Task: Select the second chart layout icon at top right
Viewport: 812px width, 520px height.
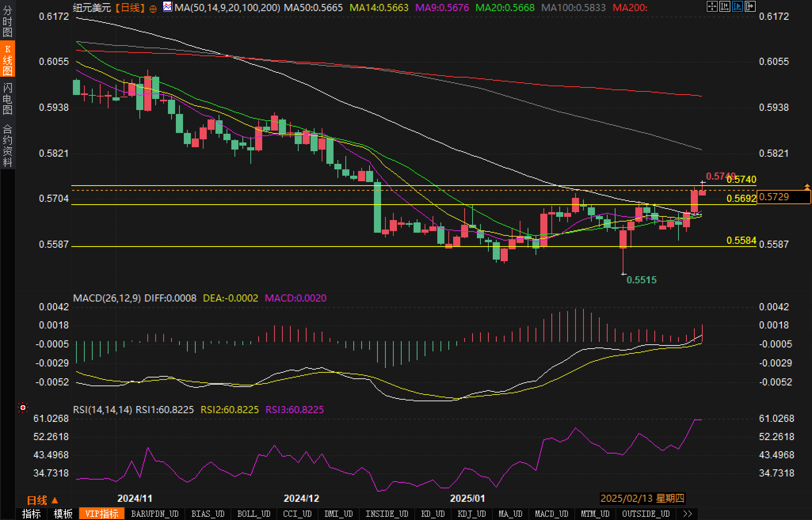Action: click(724, 6)
